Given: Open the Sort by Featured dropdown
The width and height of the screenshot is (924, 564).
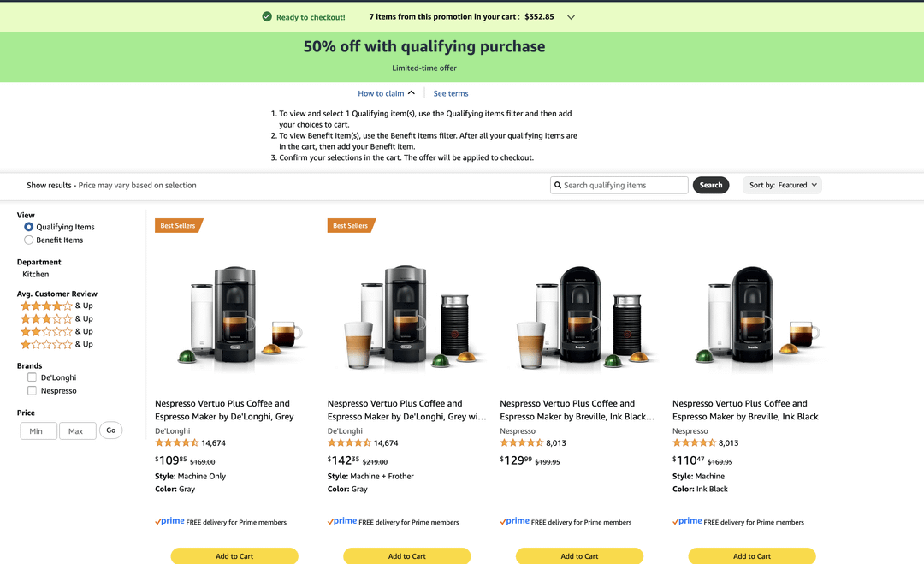Looking at the screenshot, I should 782,185.
